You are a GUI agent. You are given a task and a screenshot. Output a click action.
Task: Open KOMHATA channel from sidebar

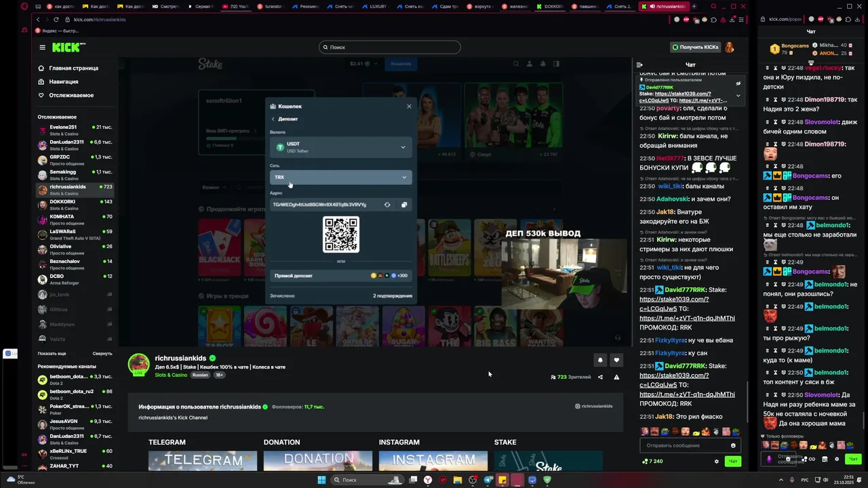point(75,219)
